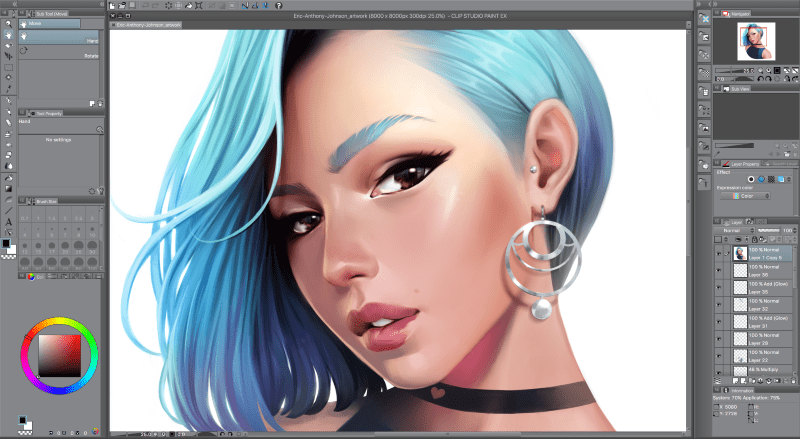
Task: Select the Move tool at toolbar top
Action: [x=8, y=33]
